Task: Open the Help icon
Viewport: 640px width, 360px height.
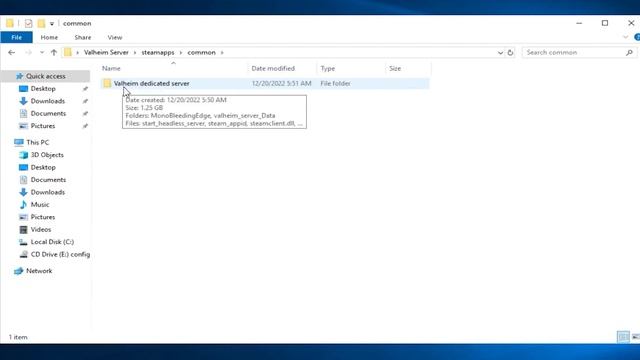Action: (637, 37)
